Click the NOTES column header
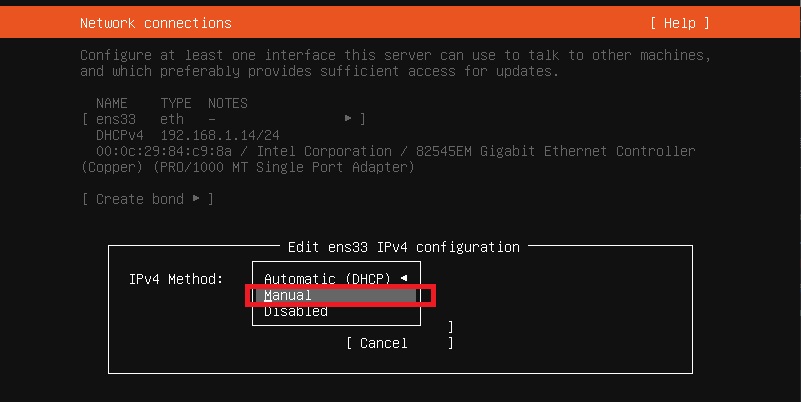 pyautogui.click(x=228, y=103)
